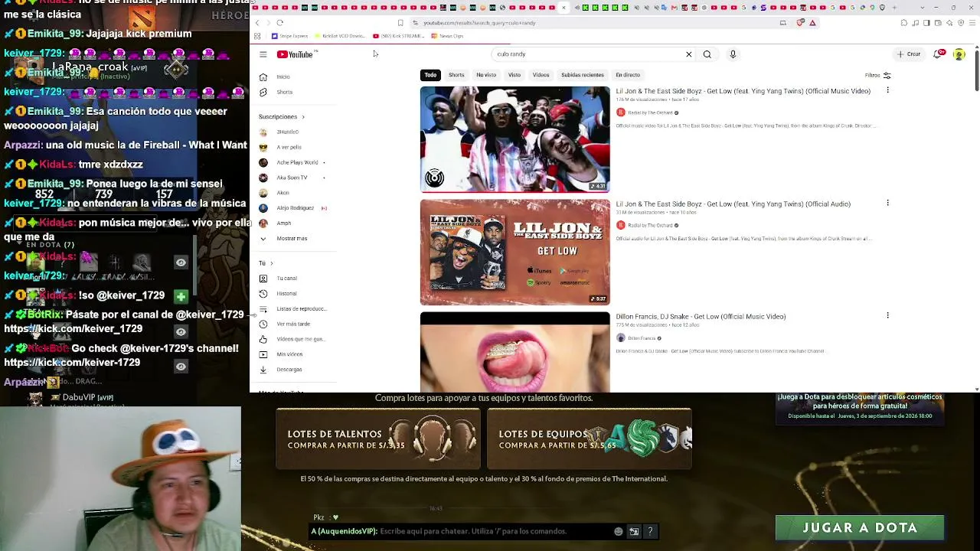
Task: Click the Lotes de Equipos banner
Action: tap(590, 439)
